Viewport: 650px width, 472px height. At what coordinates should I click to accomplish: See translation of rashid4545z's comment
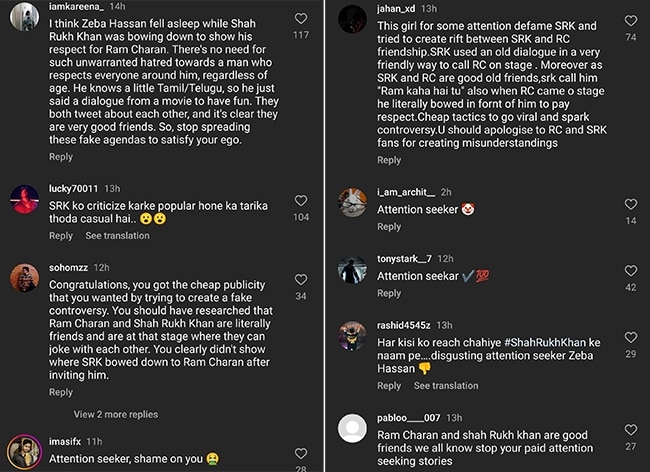[446, 386]
